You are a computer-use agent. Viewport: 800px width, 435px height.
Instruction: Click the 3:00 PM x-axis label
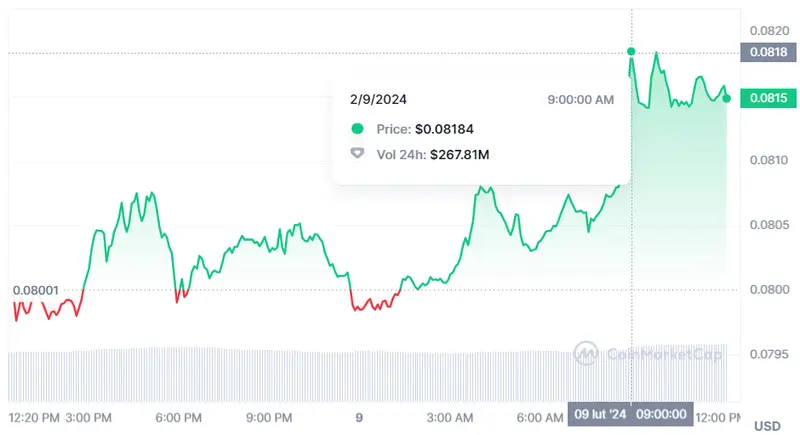(x=88, y=416)
